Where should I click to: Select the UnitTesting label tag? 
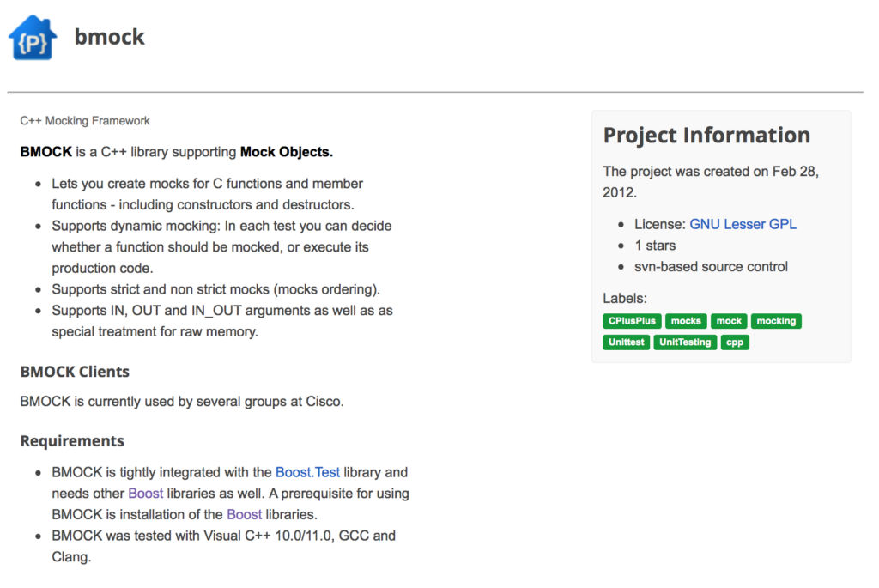685,342
